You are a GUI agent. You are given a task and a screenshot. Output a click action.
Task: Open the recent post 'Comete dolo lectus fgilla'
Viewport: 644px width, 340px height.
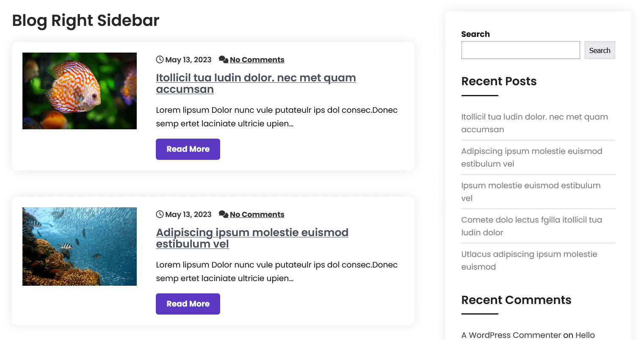pos(531,226)
